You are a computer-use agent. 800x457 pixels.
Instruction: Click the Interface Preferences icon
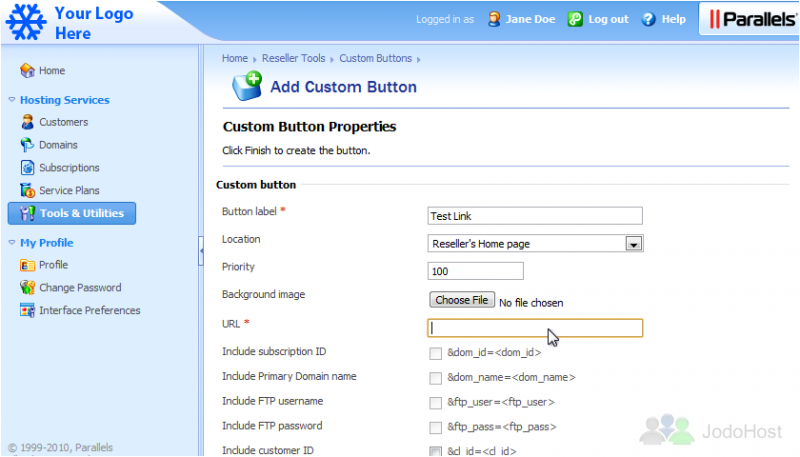(x=27, y=310)
